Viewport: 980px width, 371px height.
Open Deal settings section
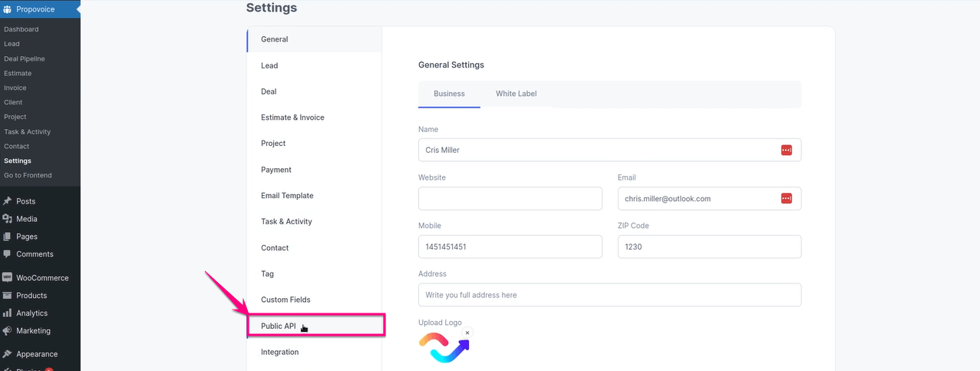(x=314, y=91)
